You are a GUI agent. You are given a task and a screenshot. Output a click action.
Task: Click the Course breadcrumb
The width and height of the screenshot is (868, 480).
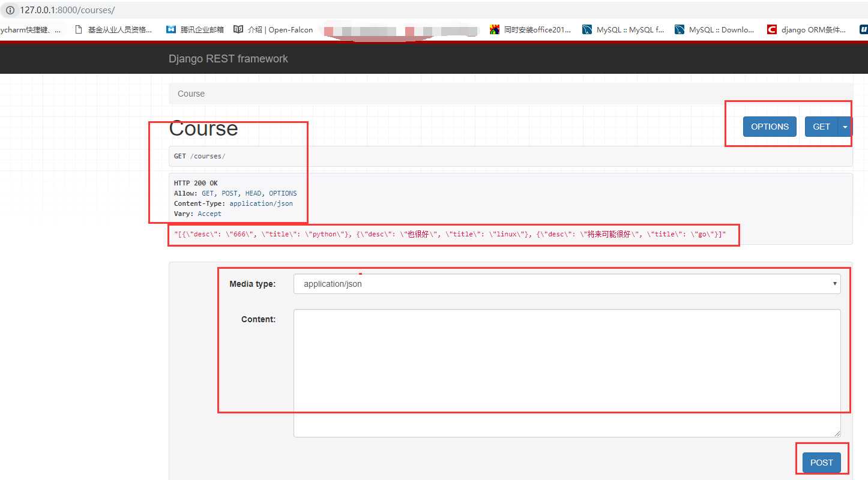tap(191, 94)
